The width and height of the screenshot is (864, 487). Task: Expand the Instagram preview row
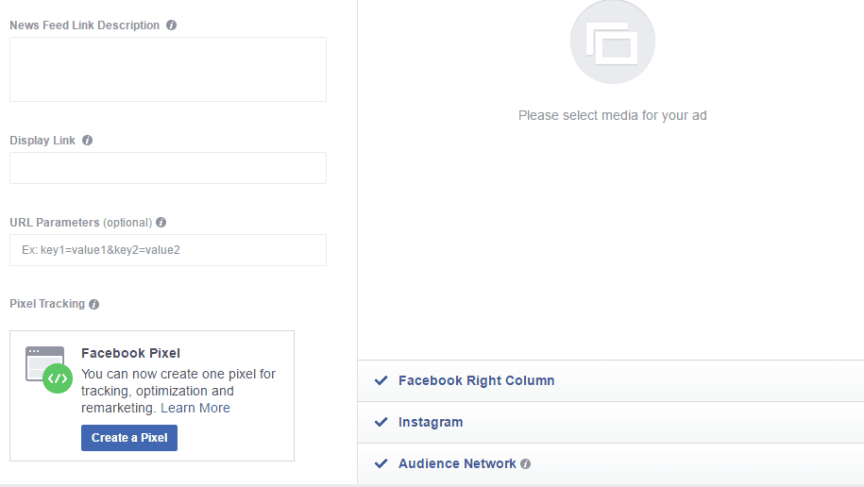pyautogui.click(x=611, y=423)
